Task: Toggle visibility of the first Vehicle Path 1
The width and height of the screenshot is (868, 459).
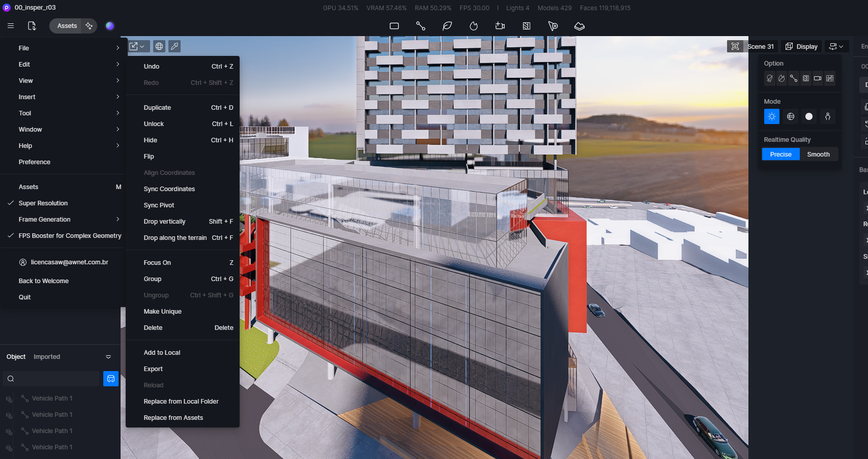Action: pyautogui.click(x=9, y=399)
